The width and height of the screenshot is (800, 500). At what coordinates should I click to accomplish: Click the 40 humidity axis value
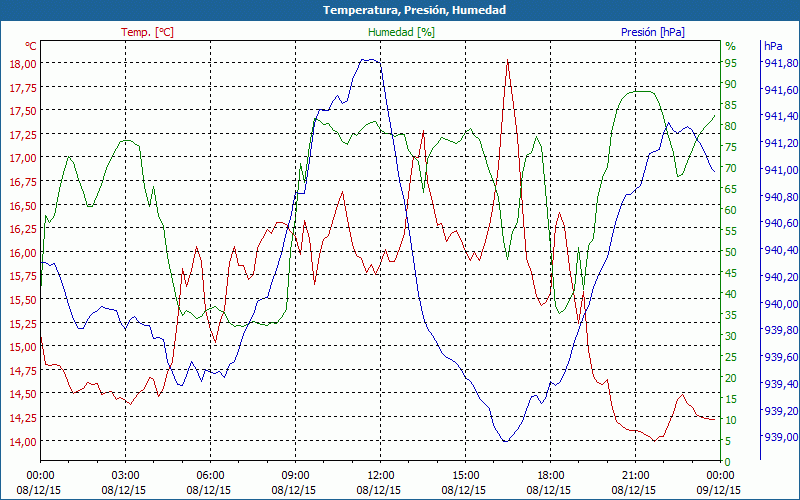[731, 294]
